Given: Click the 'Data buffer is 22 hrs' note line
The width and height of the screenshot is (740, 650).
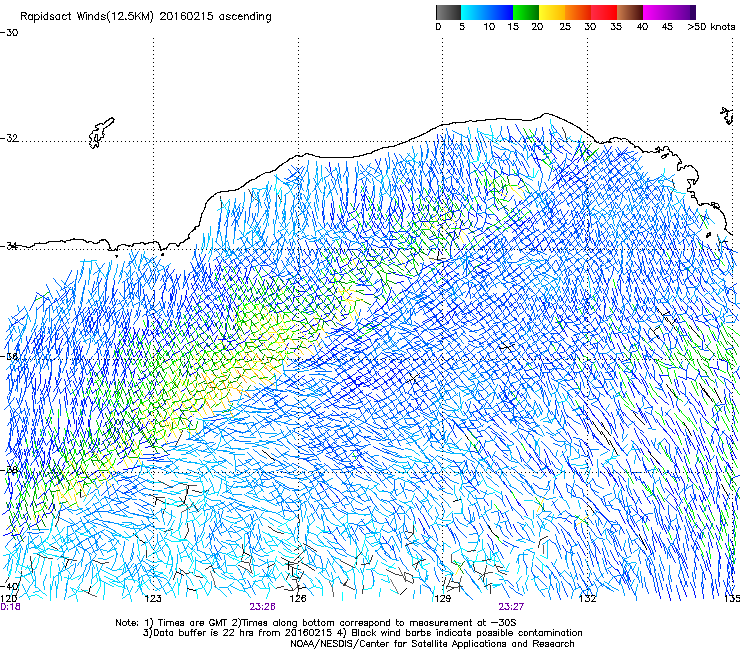Looking at the screenshot, I should tap(362, 633).
